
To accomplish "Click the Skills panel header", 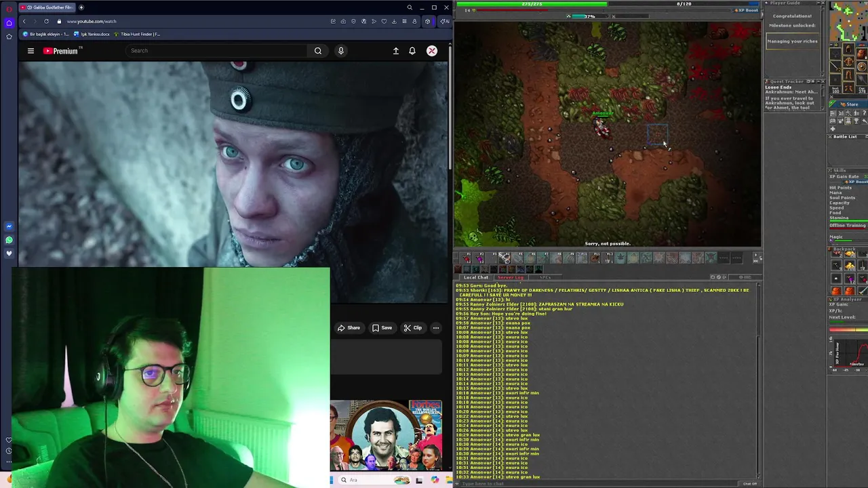I will click(848, 171).
